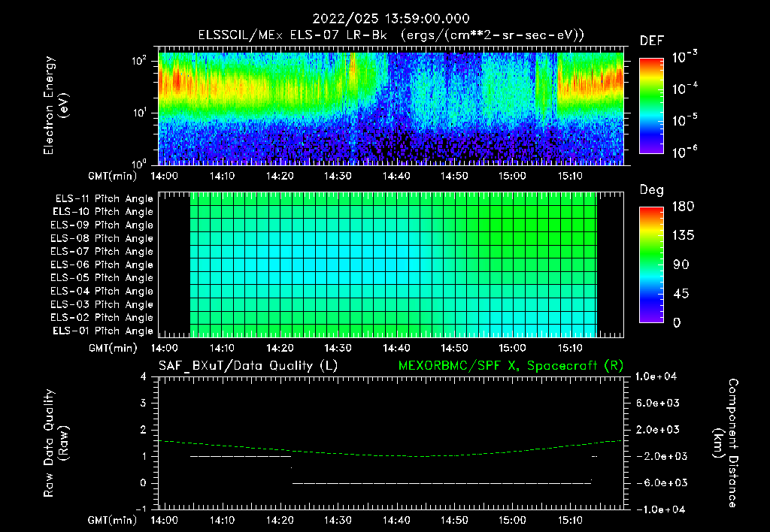
Task: Click the 90 value on Deg color bar
Action: point(681,264)
